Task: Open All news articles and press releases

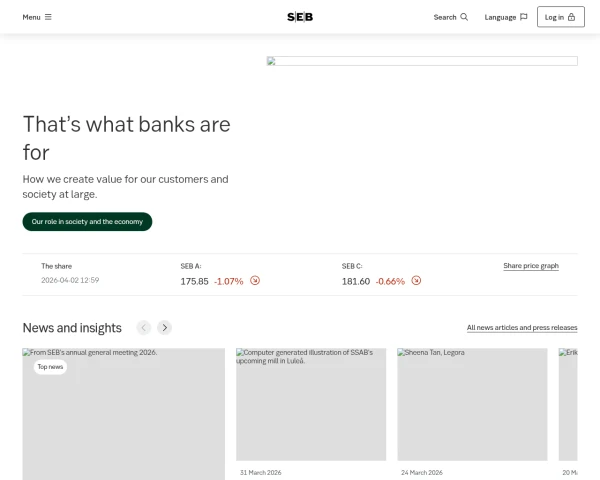Action: click(x=522, y=328)
